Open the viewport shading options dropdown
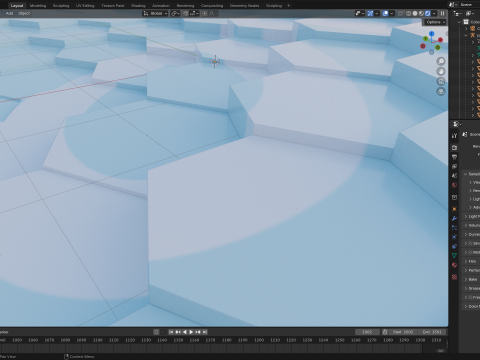480x360 pixels. tap(434, 13)
